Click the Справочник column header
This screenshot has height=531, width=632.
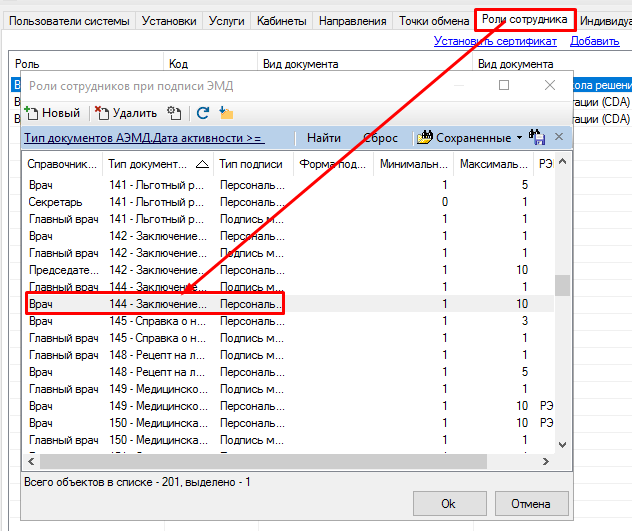[62, 164]
